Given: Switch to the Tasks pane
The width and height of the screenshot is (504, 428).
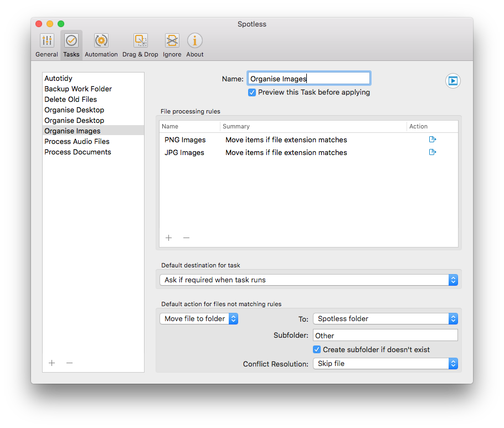Looking at the screenshot, I should (71, 45).
